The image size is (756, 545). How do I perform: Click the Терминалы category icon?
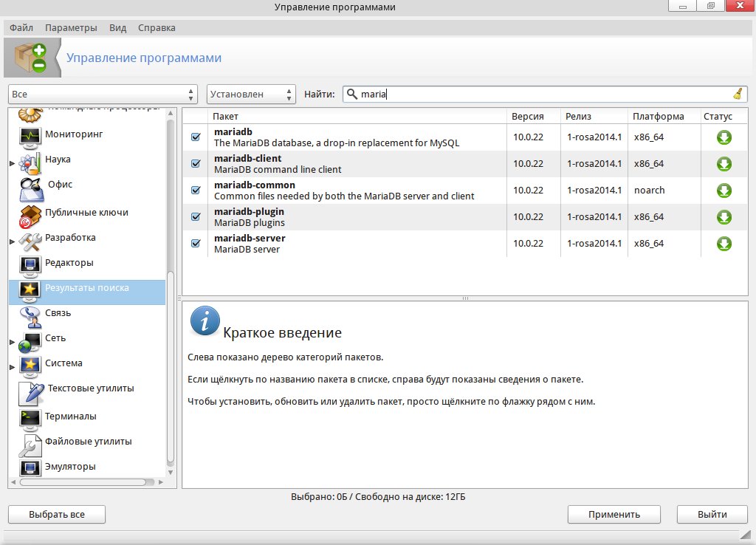click(x=30, y=417)
